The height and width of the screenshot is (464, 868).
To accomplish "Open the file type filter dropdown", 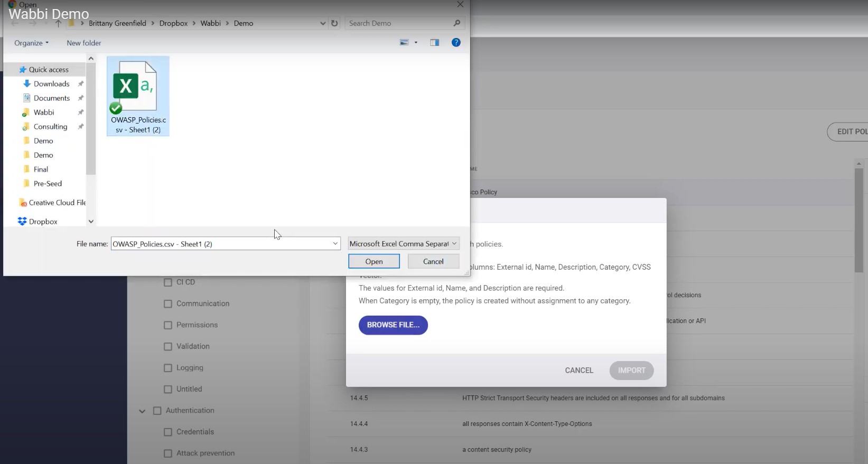I will pyautogui.click(x=403, y=244).
